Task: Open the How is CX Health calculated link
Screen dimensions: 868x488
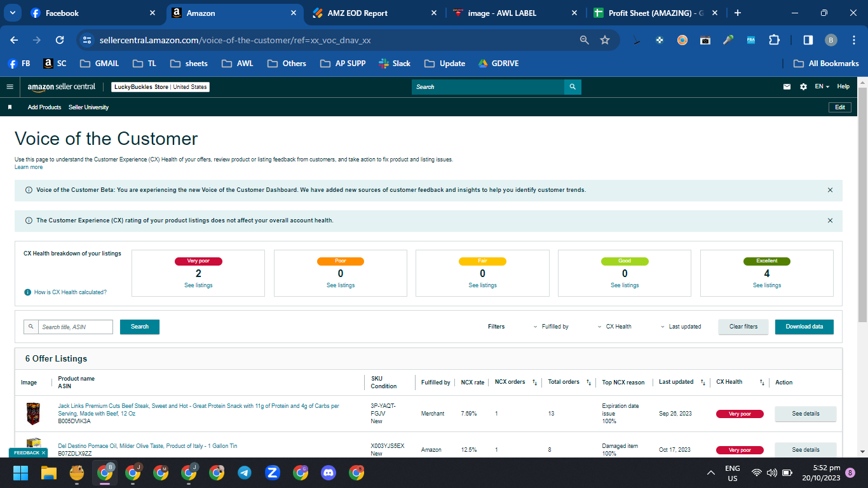Action: point(71,292)
